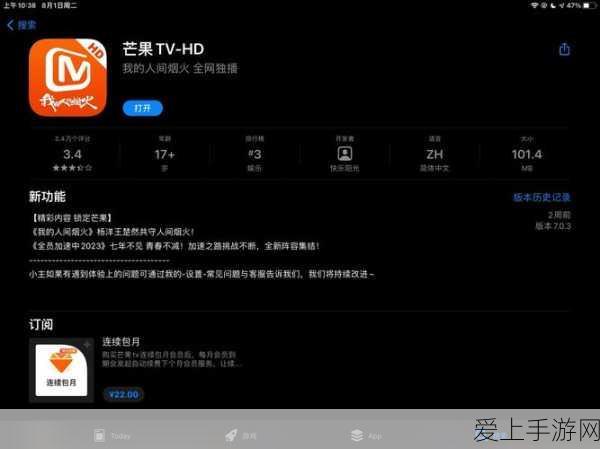600x449 pixels.
Task: Open the share sheet icon
Action: [564, 49]
